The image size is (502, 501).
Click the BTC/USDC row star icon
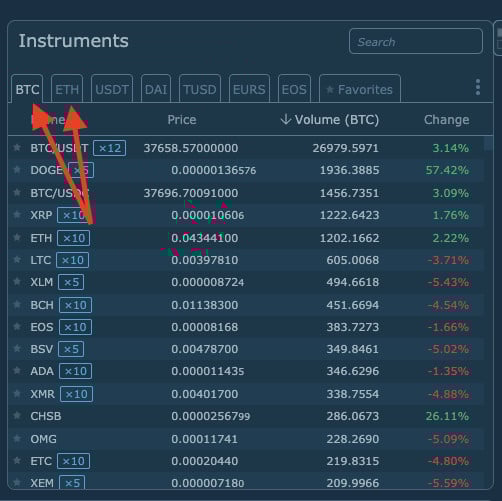(17, 193)
